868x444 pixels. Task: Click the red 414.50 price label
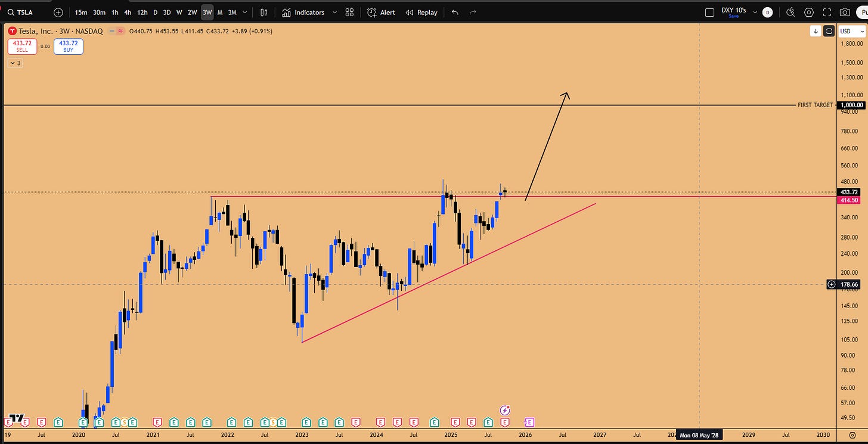point(849,200)
